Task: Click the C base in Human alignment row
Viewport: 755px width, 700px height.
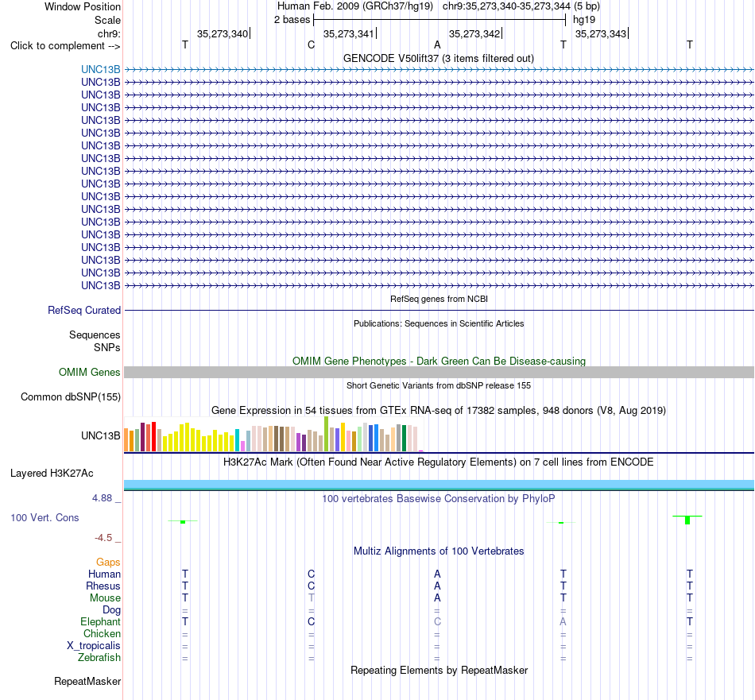Action: (x=311, y=574)
